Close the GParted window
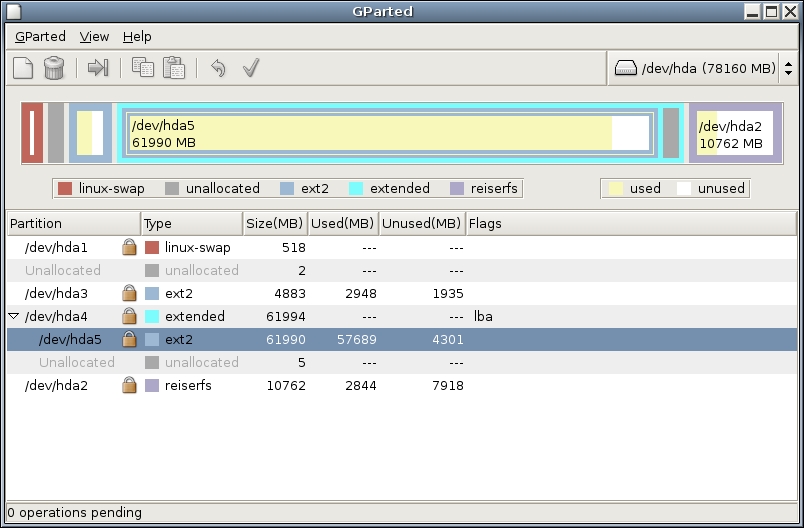The image size is (804, 528). [790, 11]
